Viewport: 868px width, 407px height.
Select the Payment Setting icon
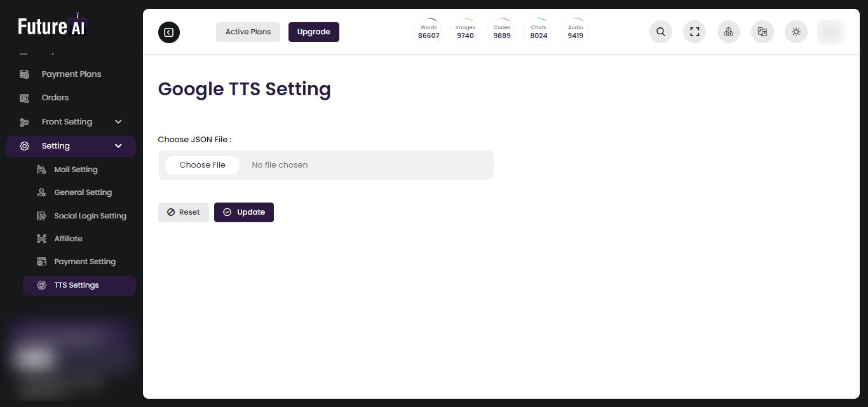(41, 261)
